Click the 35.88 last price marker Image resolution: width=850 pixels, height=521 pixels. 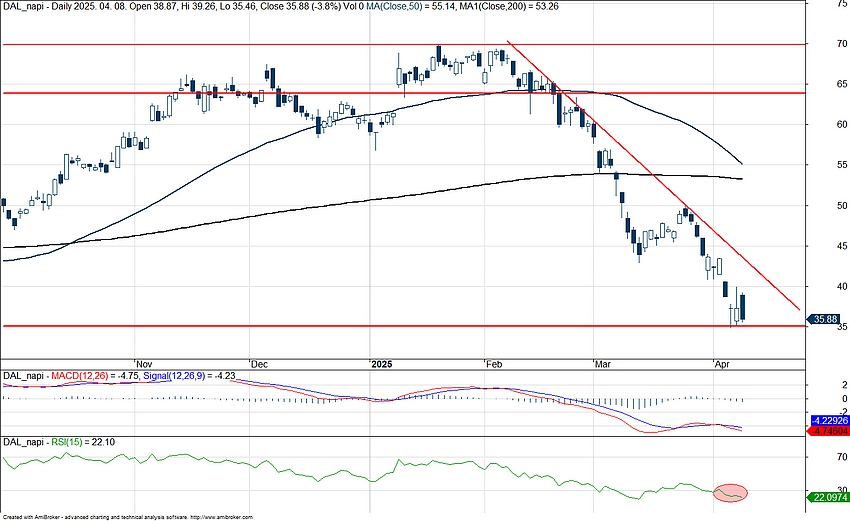[x=824, y=319]
